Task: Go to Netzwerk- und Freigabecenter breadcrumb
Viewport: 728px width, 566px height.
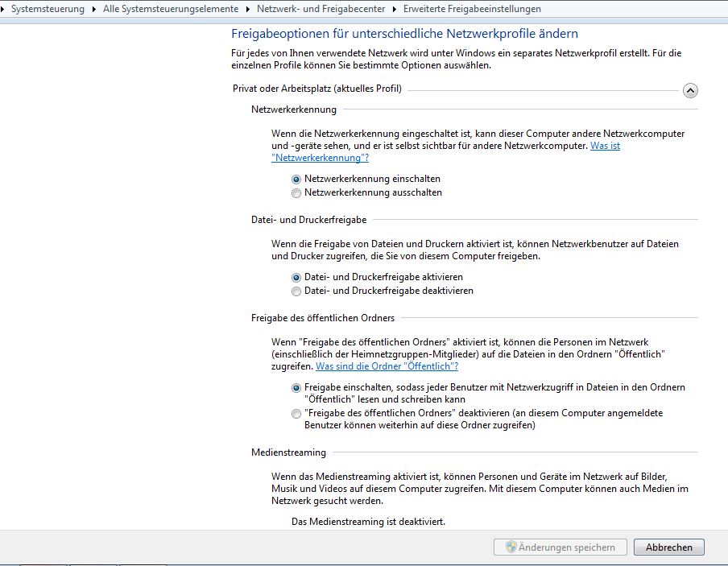Action: pyautogui.click(x=321, y=9)
